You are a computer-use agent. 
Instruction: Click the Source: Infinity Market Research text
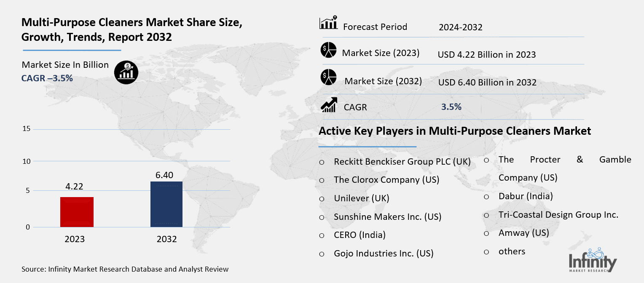click(x=125, y=269)
